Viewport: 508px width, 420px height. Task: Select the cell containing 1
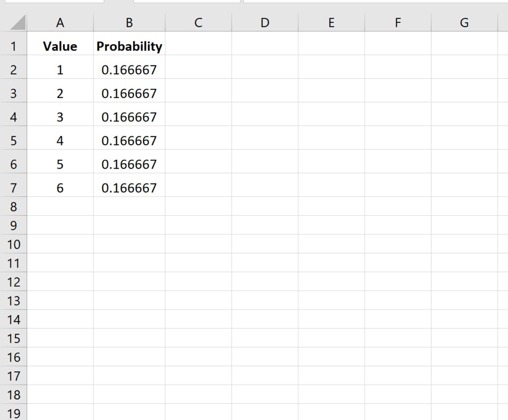[x=60, y=69]
